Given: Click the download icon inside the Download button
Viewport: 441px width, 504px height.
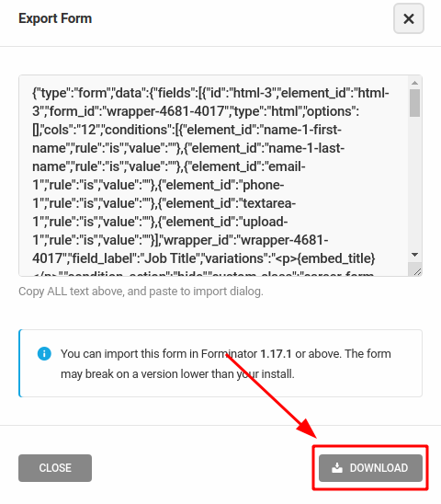Looking at the screenshot, I should point(337,468).
